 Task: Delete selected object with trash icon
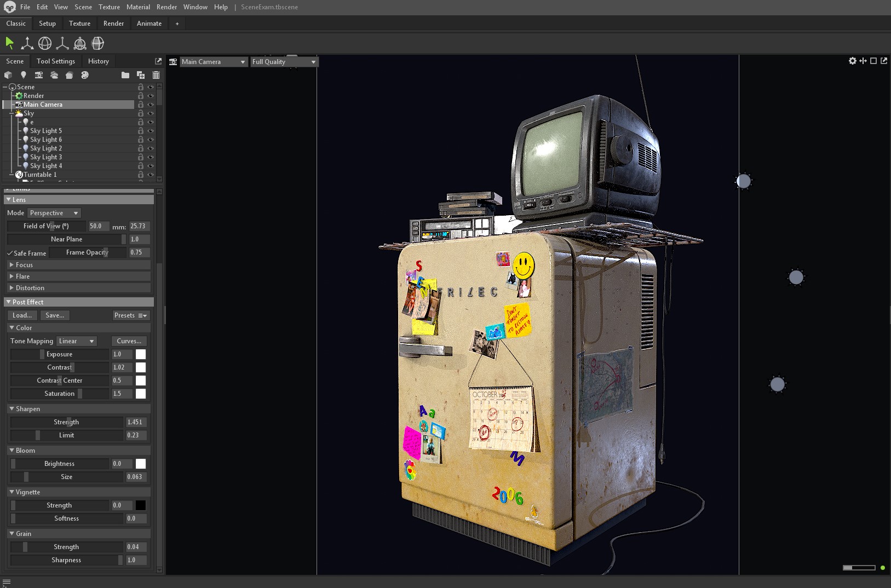(156, 75)
